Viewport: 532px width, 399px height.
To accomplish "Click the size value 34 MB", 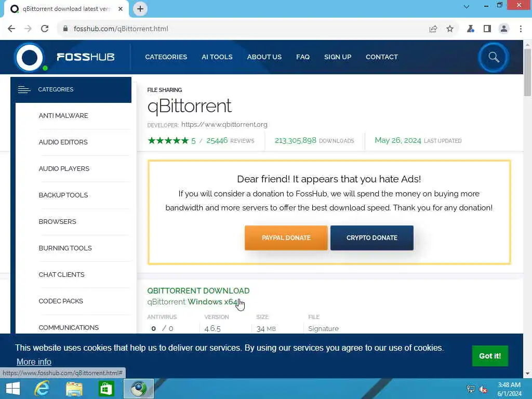I will [266, 328].
